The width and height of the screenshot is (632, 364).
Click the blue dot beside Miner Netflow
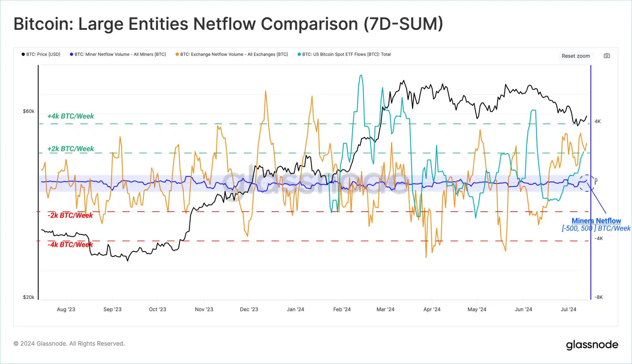pos(71,54)
